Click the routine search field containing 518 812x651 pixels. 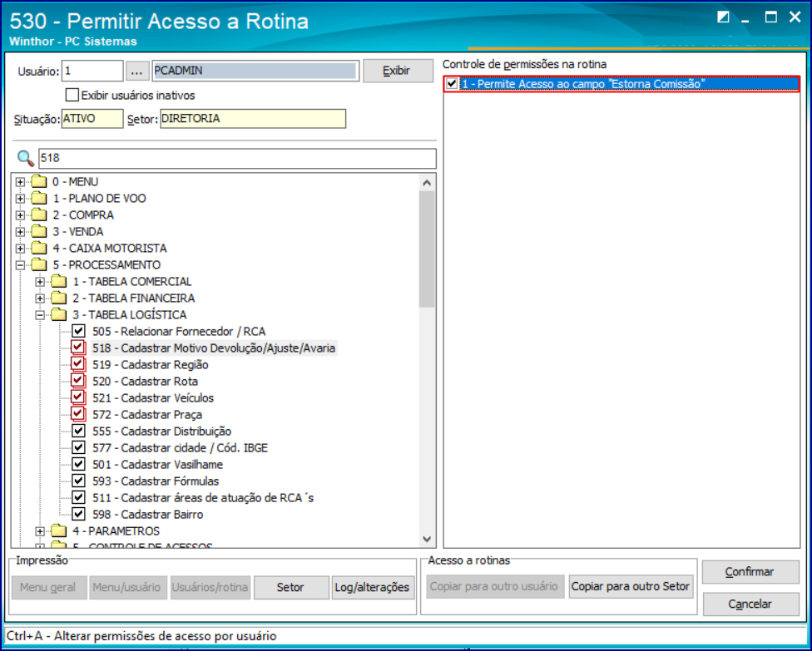pyautogui.click(x=237, y=158)
